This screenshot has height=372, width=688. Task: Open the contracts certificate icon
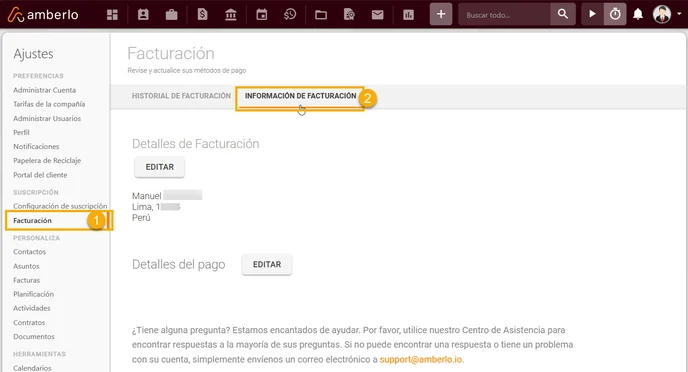pyautogui.click(x=349, y=14)
